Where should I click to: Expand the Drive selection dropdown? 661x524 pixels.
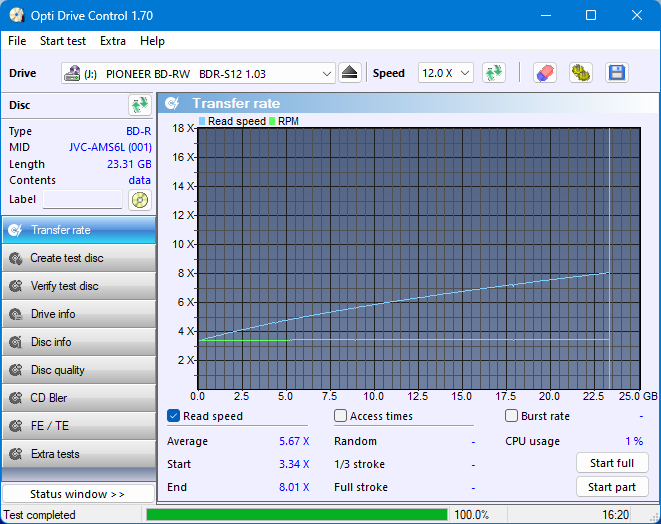327,73
